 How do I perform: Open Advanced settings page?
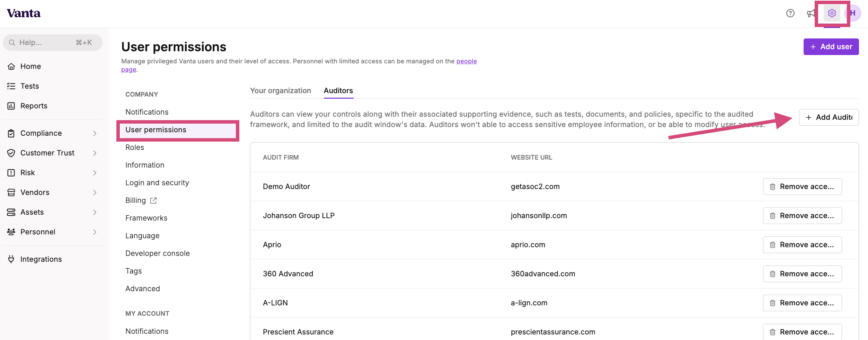pos(143,288)
